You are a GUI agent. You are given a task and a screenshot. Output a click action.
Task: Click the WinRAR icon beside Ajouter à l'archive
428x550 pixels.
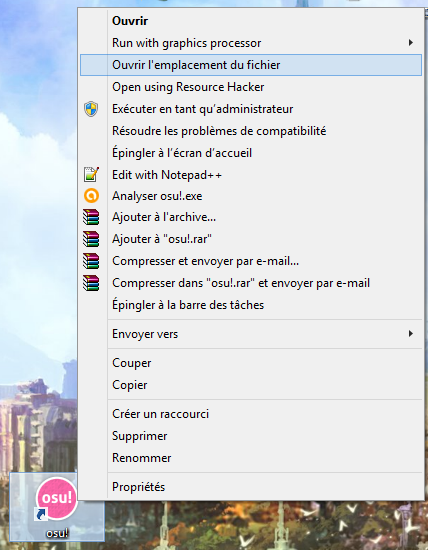[91, 217]
